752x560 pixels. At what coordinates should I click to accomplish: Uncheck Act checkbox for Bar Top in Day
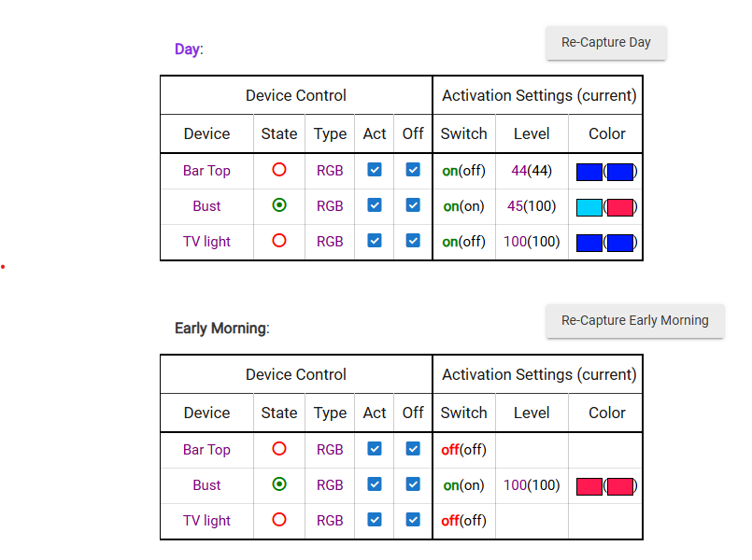click(x=375, y=170)
